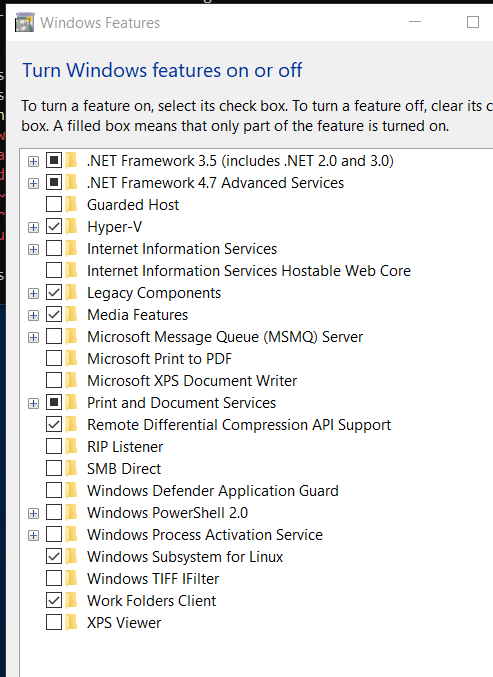
Task: Click the folder icon beside Media Features
Action: click(72, 314)
